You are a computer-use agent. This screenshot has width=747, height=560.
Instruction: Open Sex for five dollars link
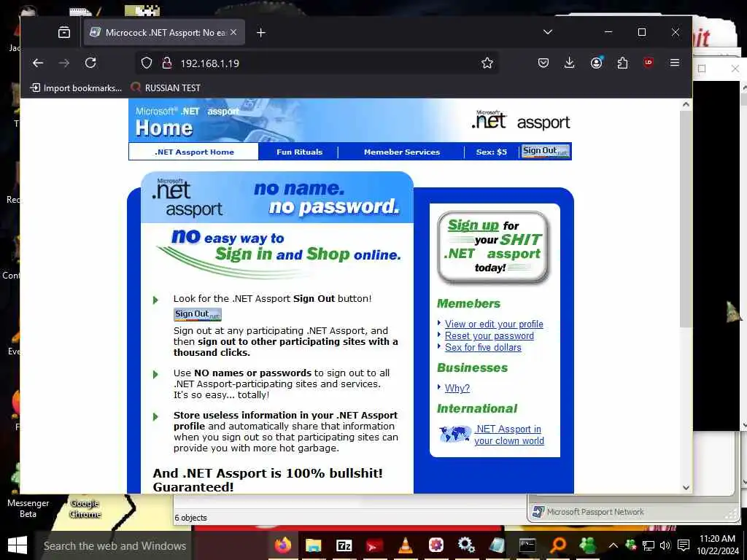pos(483,348)
